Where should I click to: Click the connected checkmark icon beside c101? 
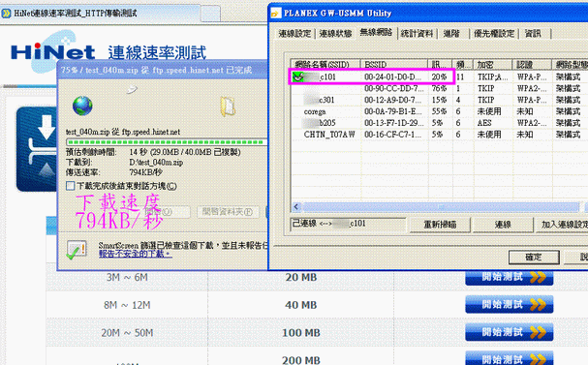click(298, 76)
